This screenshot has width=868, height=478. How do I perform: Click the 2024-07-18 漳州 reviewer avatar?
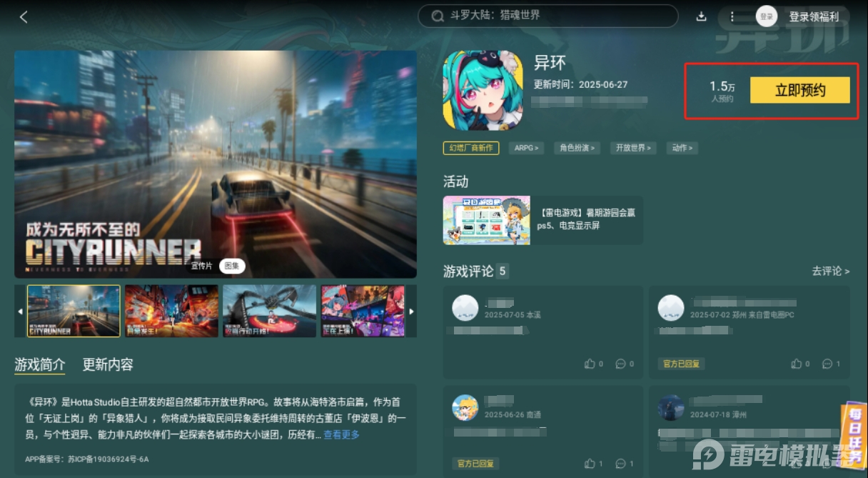[671, 407]
